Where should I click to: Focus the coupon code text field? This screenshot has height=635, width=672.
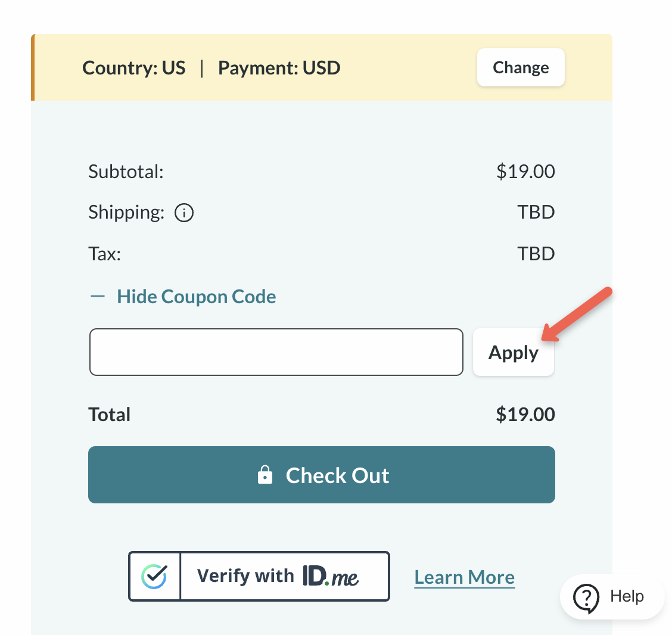[276, 352]
